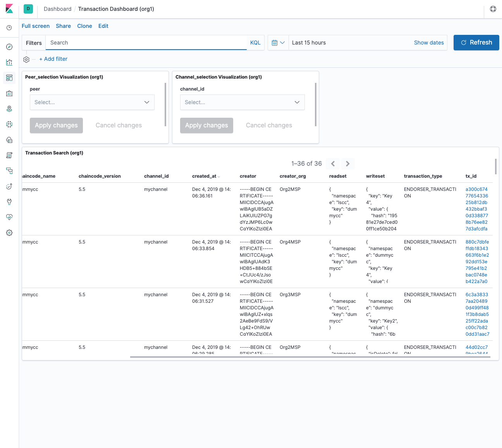The height and width of the screenshot is (448, 502).
Task: Open Canvas icon in sidebar
Action: pyautogui.click(x=9, y=93)
